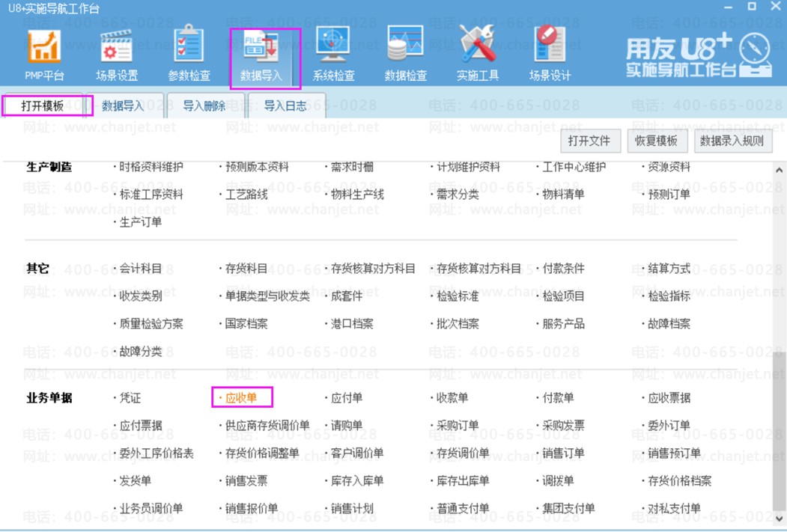Viewport: 787px width, 532px height.
Task: Open the 存货价格档案 template
Action: pyautogui.click(x=680, y=481)
